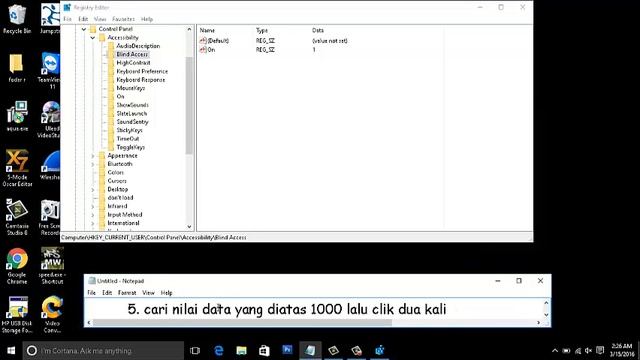The image size is (640, 360).
Task: Open the Store icon on the taskbar
Action: tap(264, 350)
